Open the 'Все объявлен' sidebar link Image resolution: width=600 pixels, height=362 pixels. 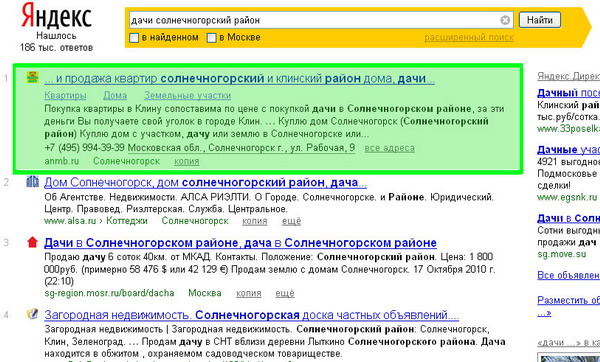(569, 275)
